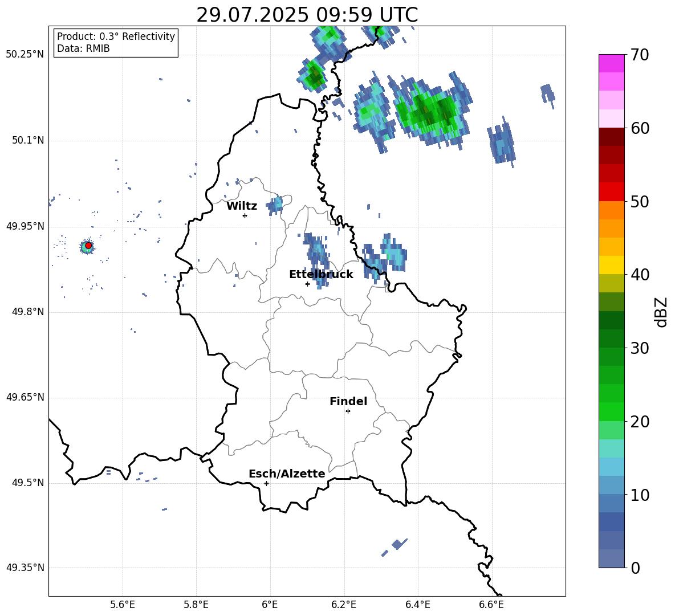
Task: Click the 'Product: 0.3° Reflectivity' legend text
Action: (x=116, y=36)
